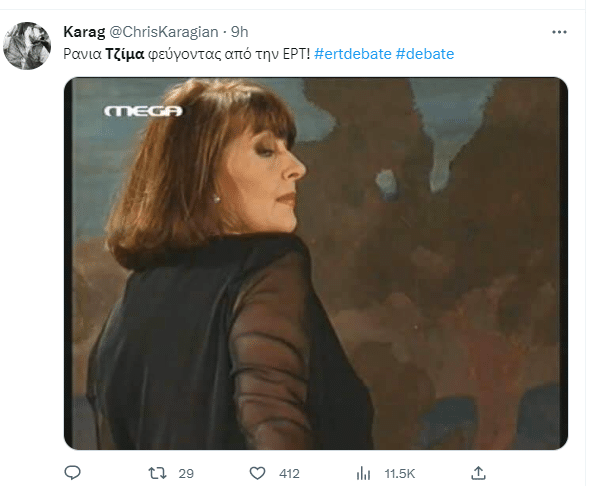Image resolution: width=607 pixels, height=486 pixels.
Task: Play the embedded MEGA GIF image
Action: (x=316, y=263)
